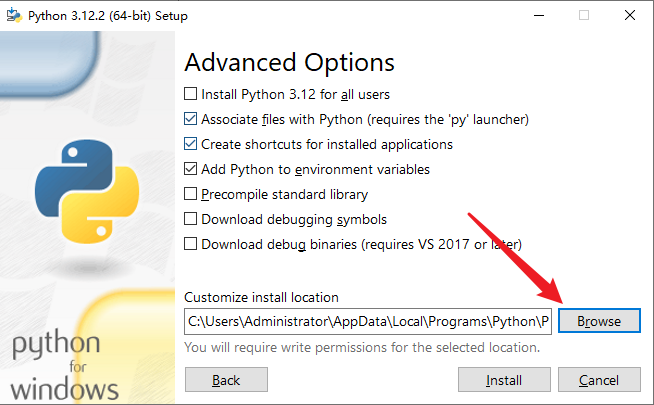The width and height of the screenshot is (654, 405).
Task: Click the write permissions notice text
Action: click(x=362, y=348)
